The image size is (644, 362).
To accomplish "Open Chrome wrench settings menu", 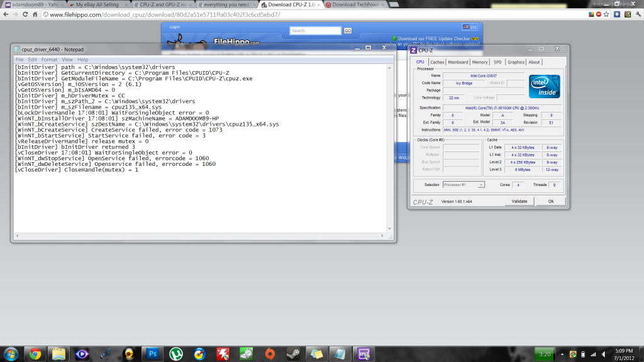I will pos(638,14).
